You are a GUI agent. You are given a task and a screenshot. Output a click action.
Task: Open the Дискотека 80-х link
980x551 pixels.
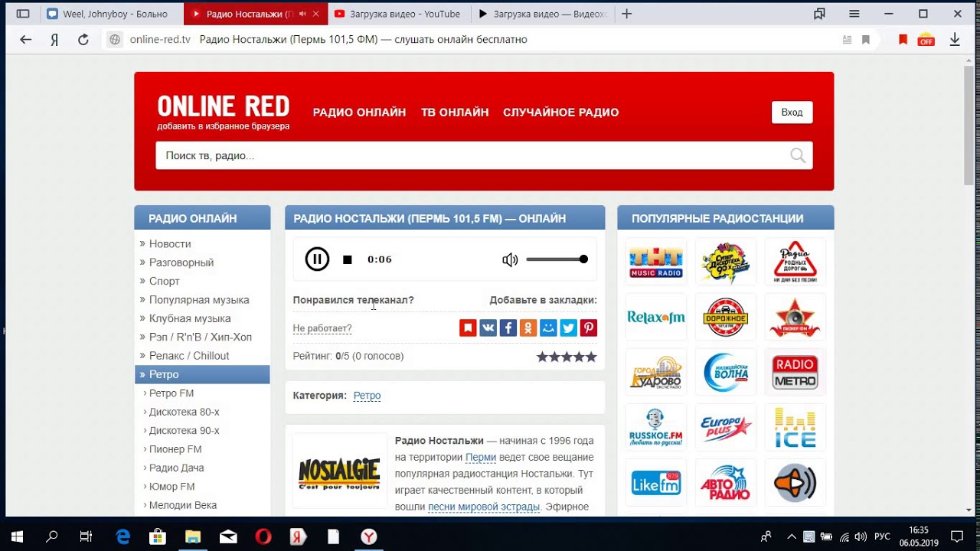pyautogui.click(x=184, y=412)
